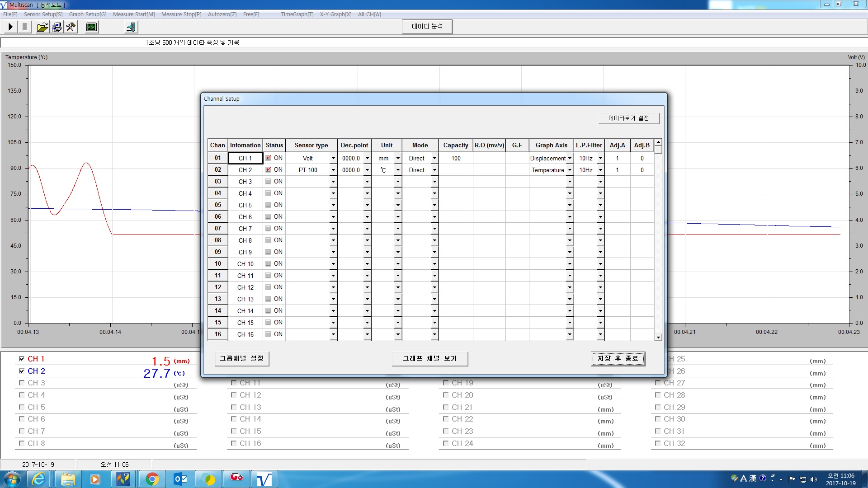Click the computer sensor setup toolbar icon
The width and height of the screenshot is (868, 488).
57,27
